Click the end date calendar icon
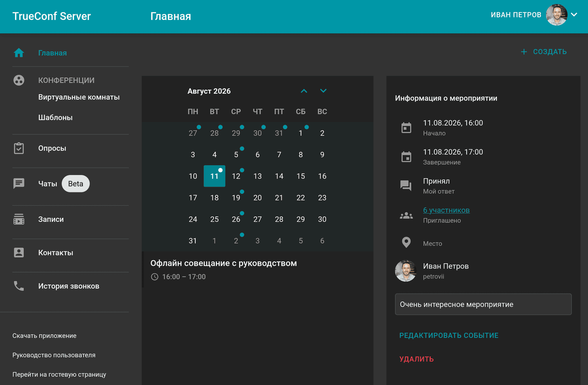This screenshot has height=385, width=588. [407, 157]
